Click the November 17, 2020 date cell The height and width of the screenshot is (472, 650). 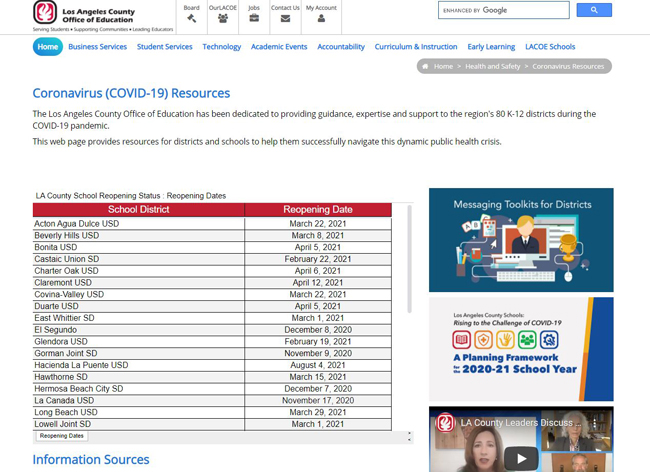click(318, 401)
